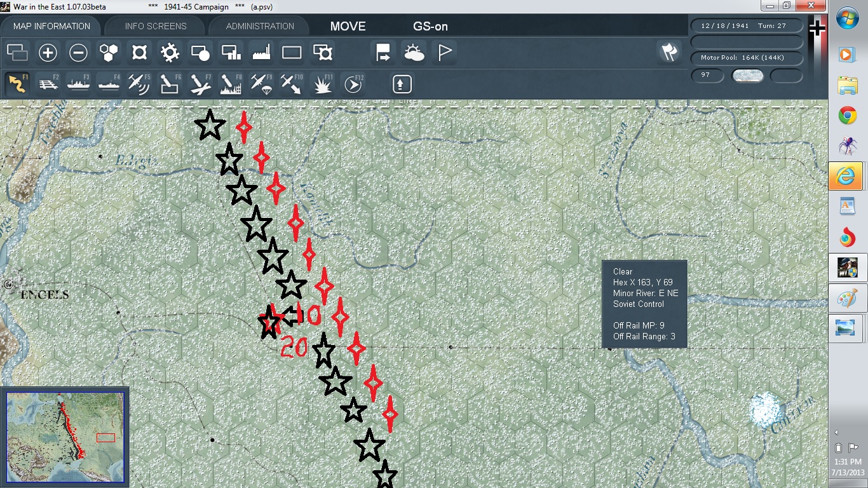The image size is (868, 488).
Task: Click the crossed flags end turn icon
Action: tap(668, 52)
